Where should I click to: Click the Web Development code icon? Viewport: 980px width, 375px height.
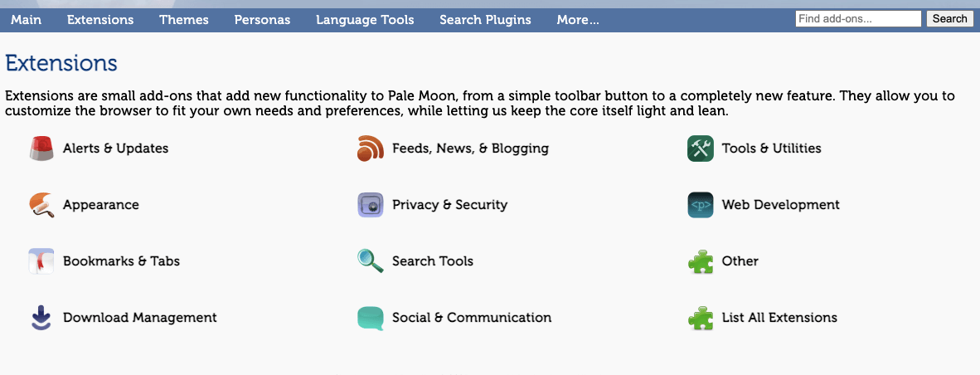tap(700, 205)
